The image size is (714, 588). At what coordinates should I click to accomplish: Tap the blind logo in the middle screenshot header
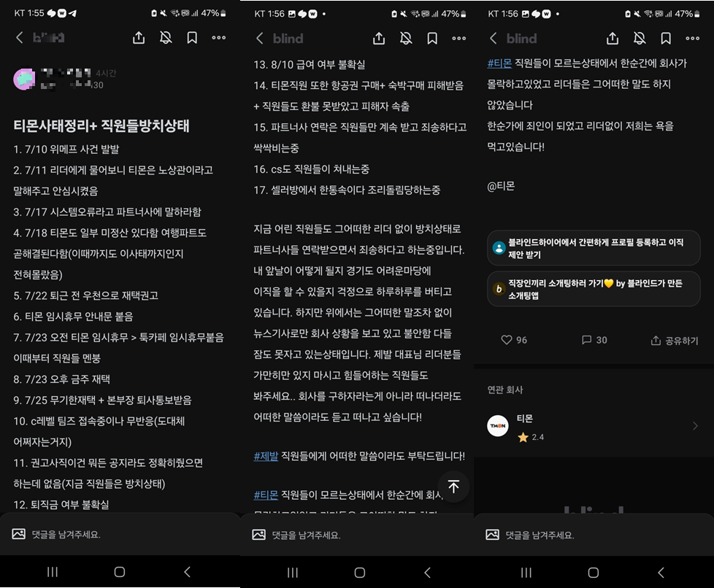pyautogui.click(x=288, y=39)
